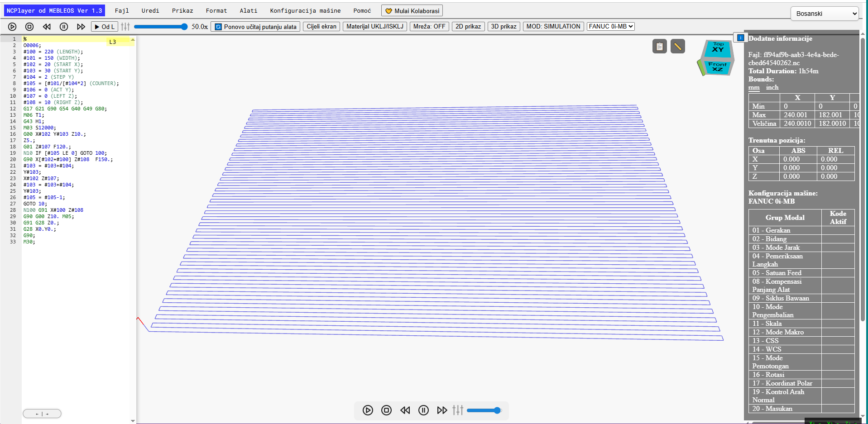The height and width of the screenshot is (424, 868).
Task: Open the bottom playback settings sliders icon
Action: point(458,410)
